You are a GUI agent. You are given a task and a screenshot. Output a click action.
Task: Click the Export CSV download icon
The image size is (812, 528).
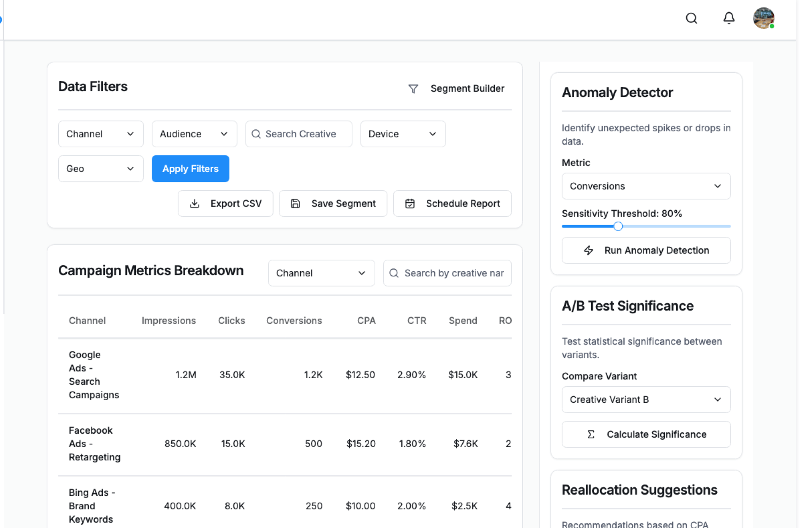pos(195,203)
